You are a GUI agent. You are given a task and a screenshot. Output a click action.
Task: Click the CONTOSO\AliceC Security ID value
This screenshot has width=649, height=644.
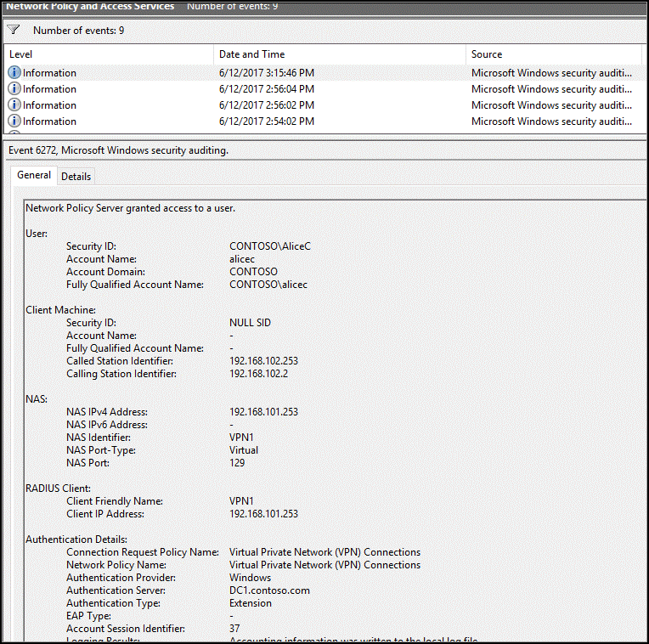coord(270,246)
